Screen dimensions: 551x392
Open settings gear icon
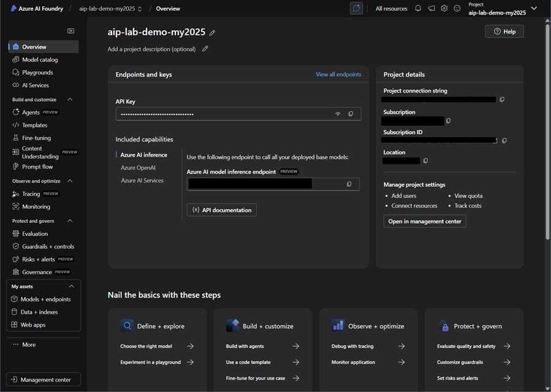pyautogui.click(x=444, y=9)
